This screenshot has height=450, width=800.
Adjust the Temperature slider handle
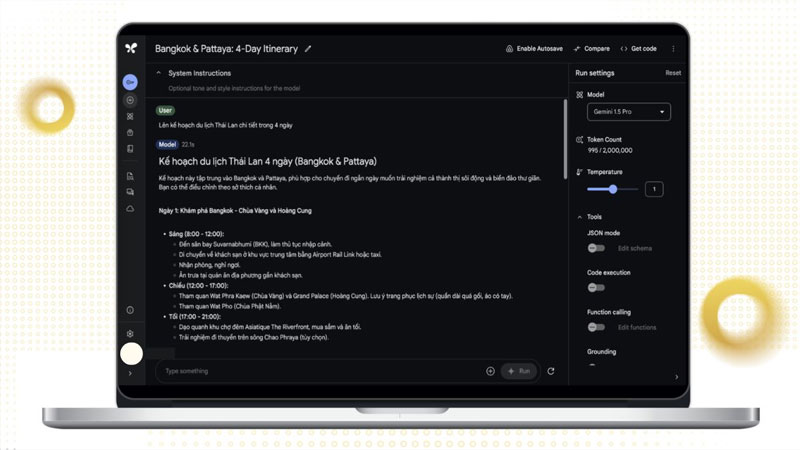pyautogui.click(x=613, y=189)
